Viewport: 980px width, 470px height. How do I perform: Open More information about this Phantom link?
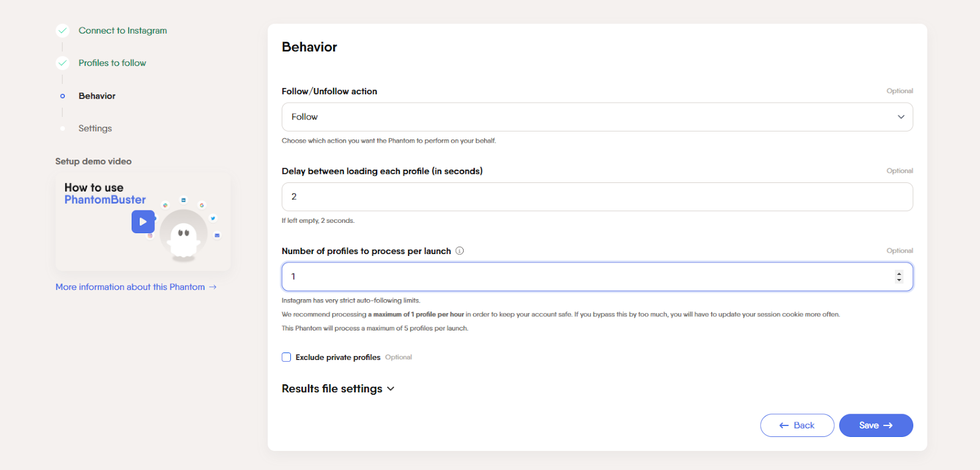point(130,287)
